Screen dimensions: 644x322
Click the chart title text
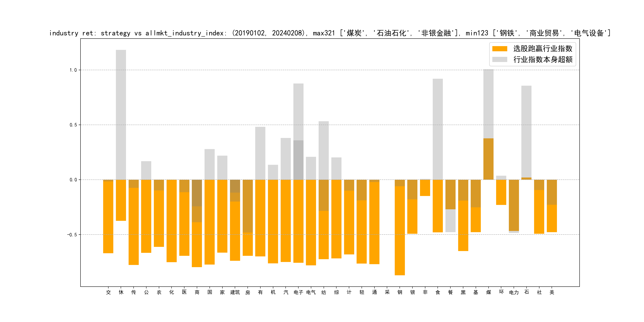coord(330,33)
